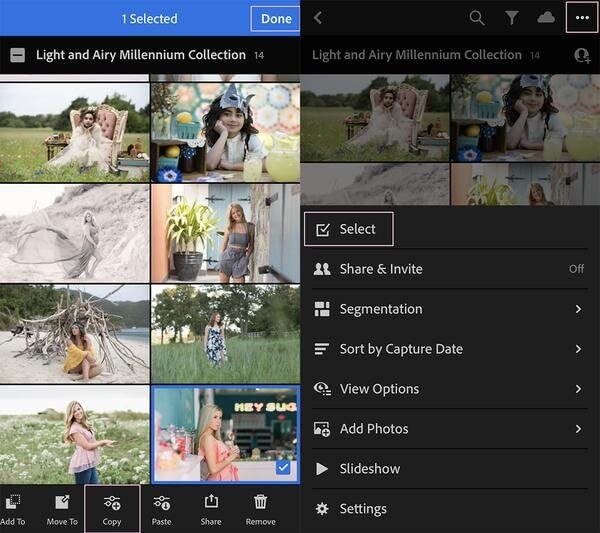600x533 pixels.
Task: Tap the cloud sync status icon
Action: click(x=546, y=17)
